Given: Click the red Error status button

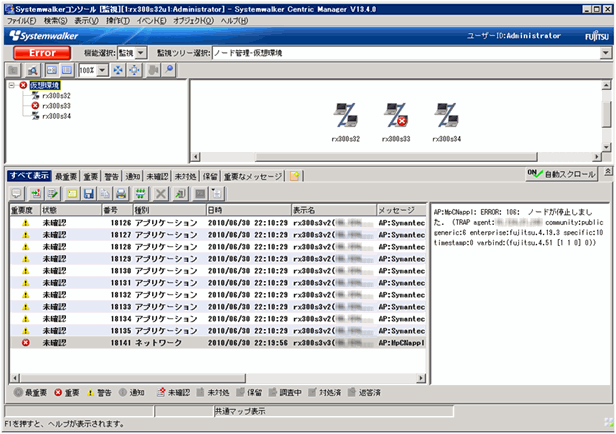Looking at the screenshot, I should coord(42,53).
